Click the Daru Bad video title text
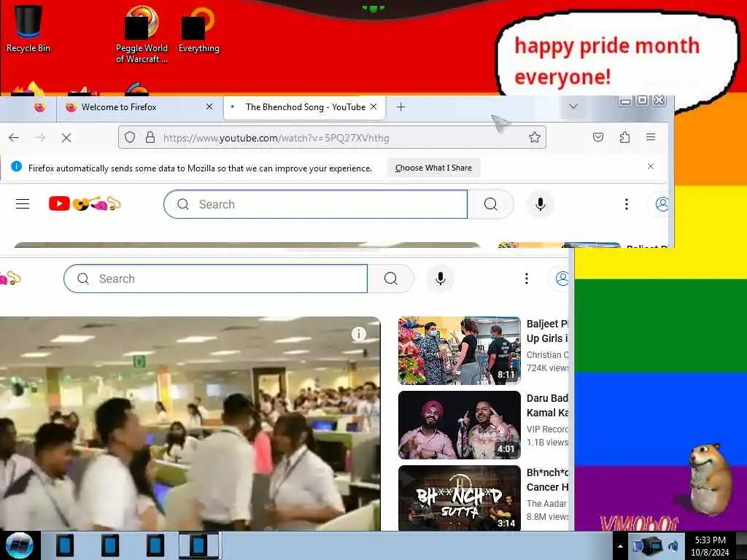This screenshot has height=560, width=747. pos(547,405)
